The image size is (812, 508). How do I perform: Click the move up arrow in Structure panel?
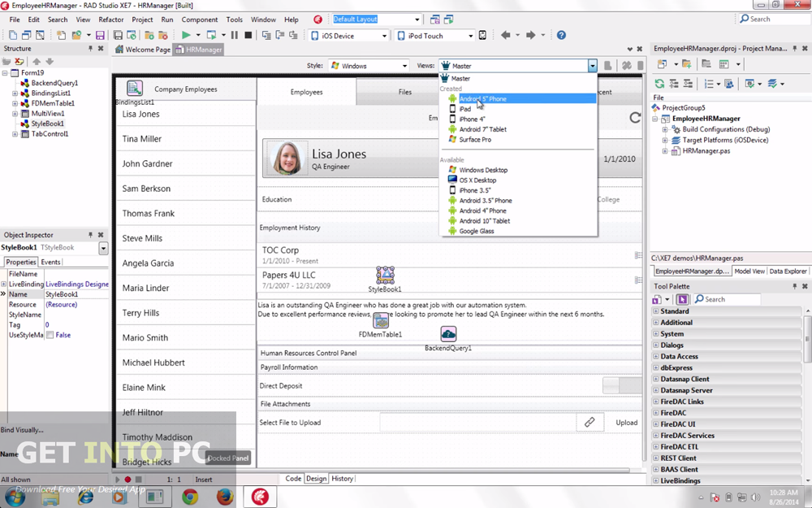point(37,61)
